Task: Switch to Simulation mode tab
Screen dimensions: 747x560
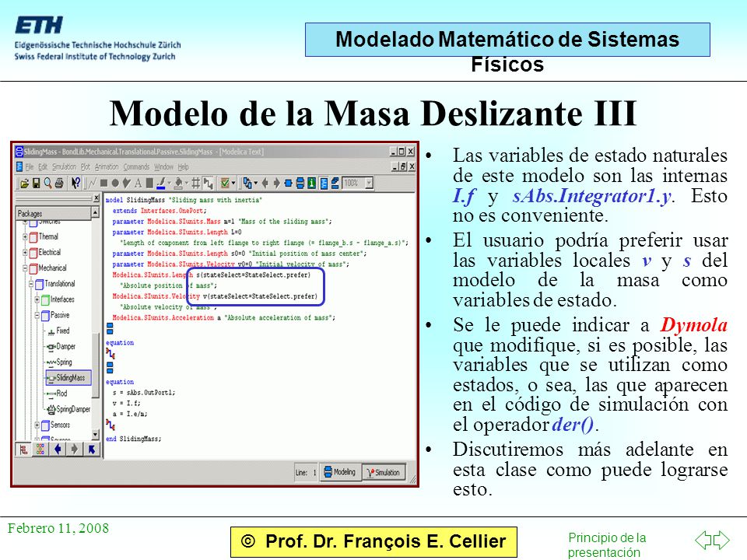Action: pyautogui.click(x=384, y=472)
